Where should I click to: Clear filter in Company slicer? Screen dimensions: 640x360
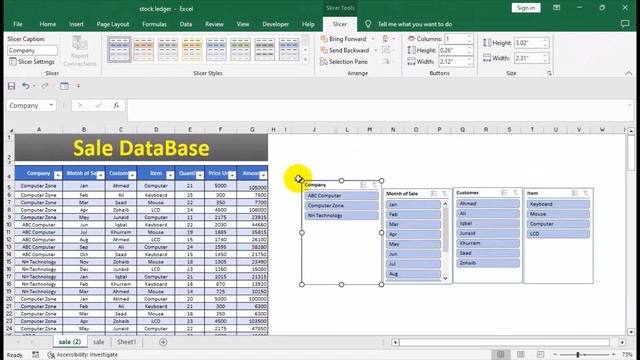tap(374, 185)
